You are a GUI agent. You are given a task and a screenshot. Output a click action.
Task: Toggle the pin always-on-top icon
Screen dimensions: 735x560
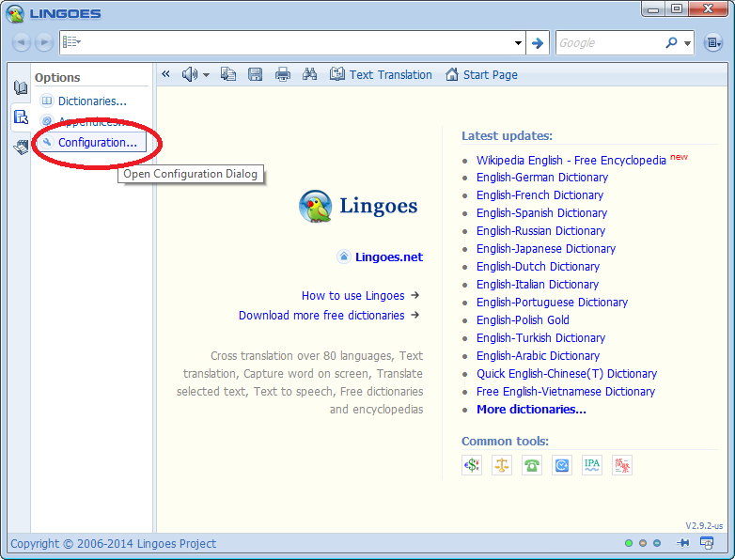tap(683, 543)
